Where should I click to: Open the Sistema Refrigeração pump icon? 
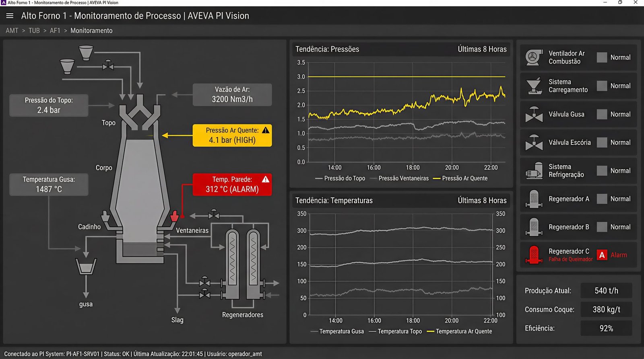coord(534,170)
